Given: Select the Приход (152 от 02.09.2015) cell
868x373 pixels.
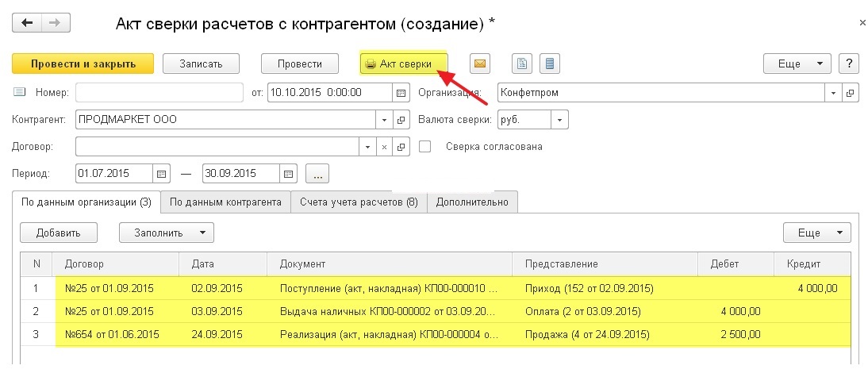Looking at the screenshot, I should tap(605, 288).
